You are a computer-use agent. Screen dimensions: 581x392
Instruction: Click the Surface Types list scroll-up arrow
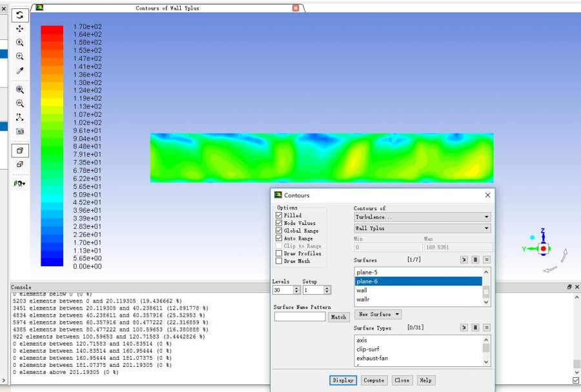pos(486,340)
